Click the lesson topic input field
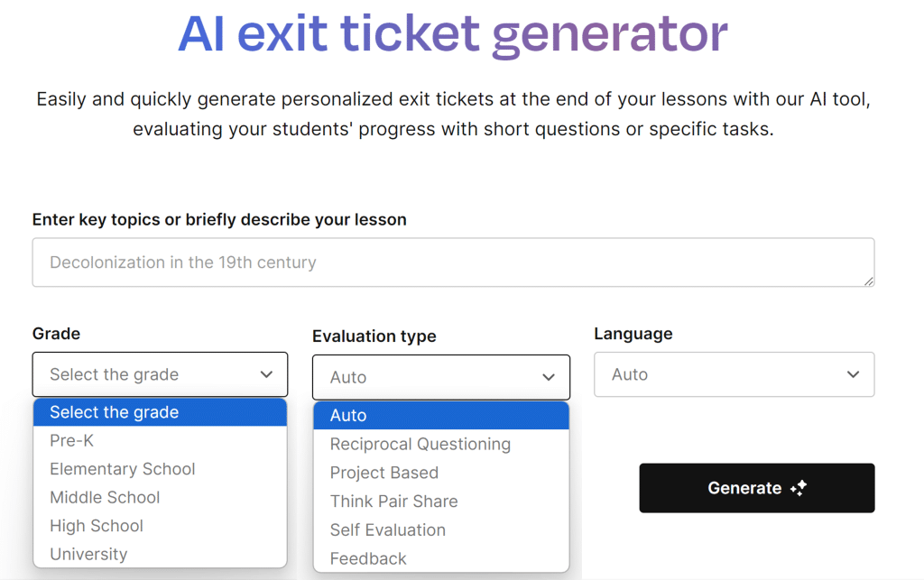This screenshot has width=924, height=580. point(454,262)
